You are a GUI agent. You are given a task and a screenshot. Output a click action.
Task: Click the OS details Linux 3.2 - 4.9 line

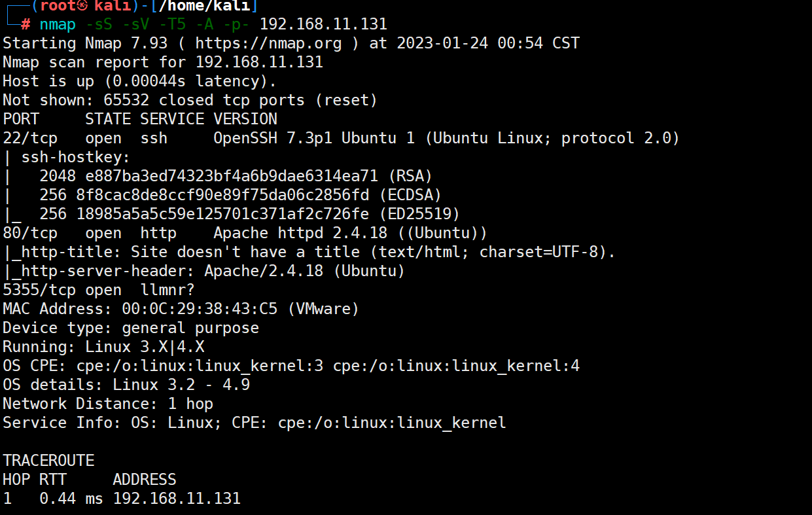click(x=126, y=385)
